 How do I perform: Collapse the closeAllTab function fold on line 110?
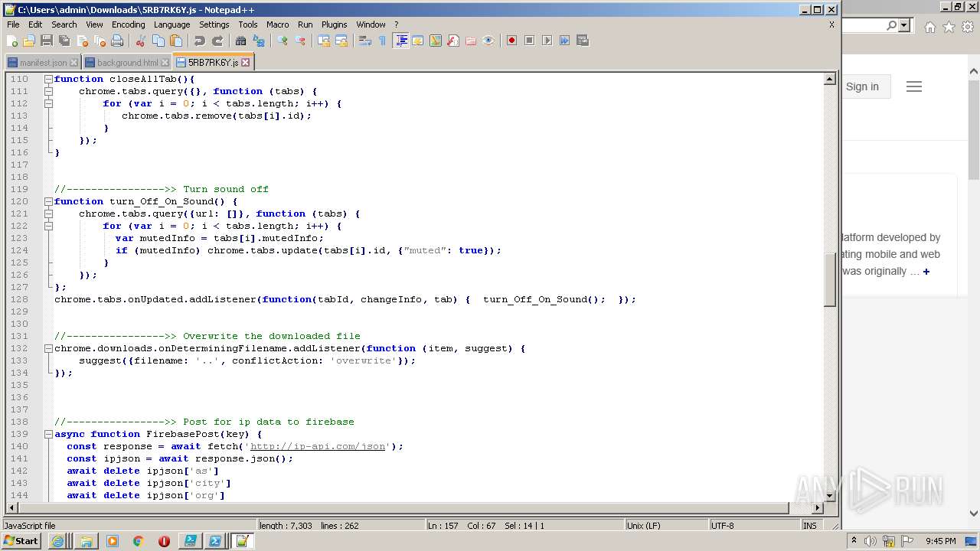tap(48, 79)
